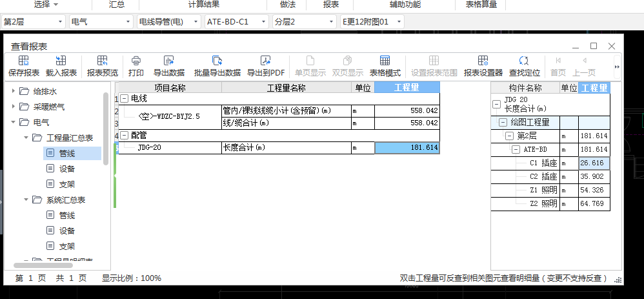Click the toolbar overflow arrows icon
The image size is (644, 299).
(617, 67)
